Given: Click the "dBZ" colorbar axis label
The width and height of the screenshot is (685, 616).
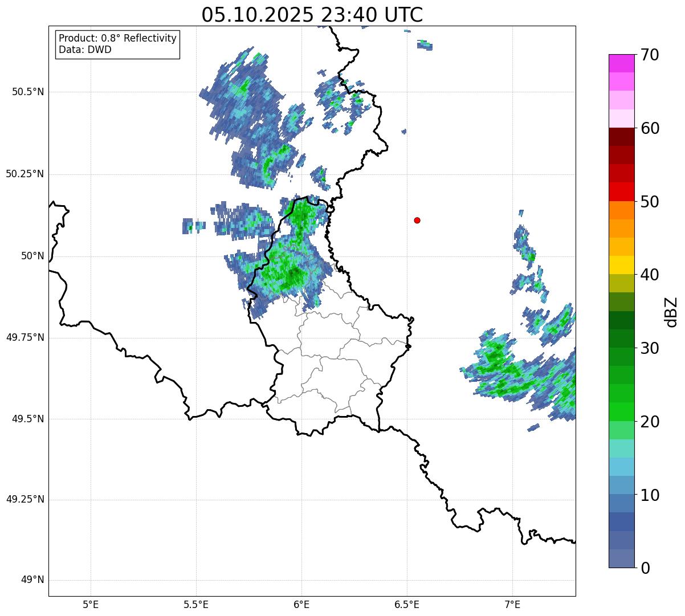Looking at the screenshot, I should click(672, 312).
